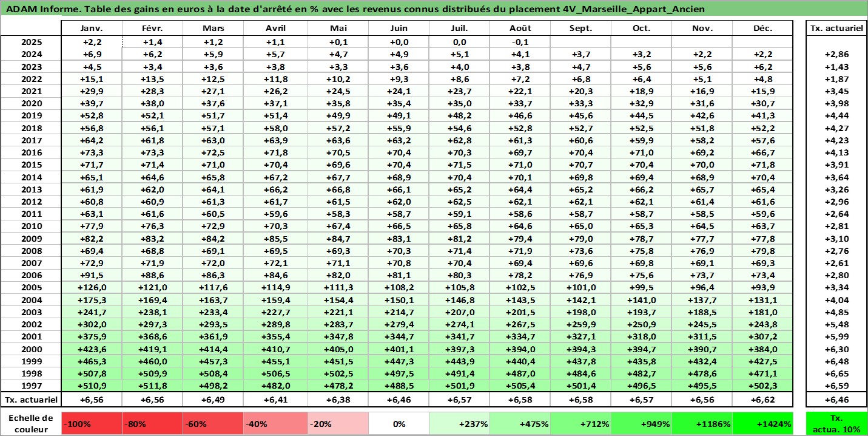Select the 1997 Févr. cell +511,8
Image resolution: width=868 pixels, height=436 pixels.
coord(153,386)
